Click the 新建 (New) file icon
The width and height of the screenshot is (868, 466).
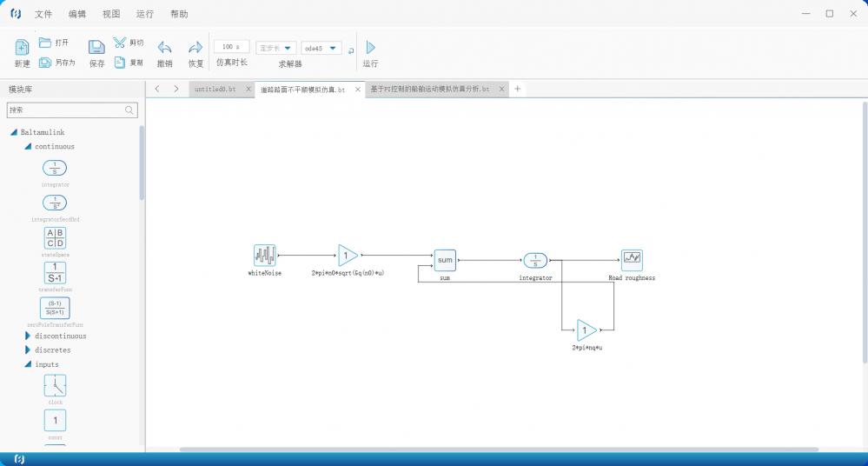23,48
